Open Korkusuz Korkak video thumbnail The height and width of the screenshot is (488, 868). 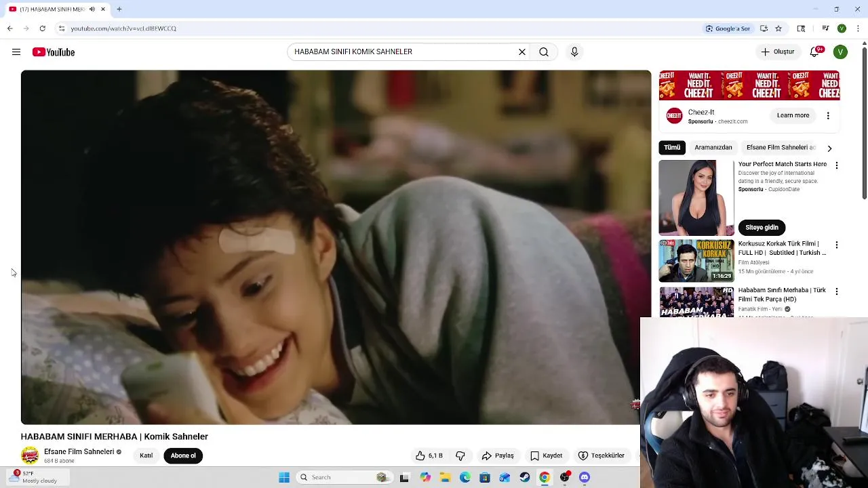pyautogui.click(x=696, y=260)
